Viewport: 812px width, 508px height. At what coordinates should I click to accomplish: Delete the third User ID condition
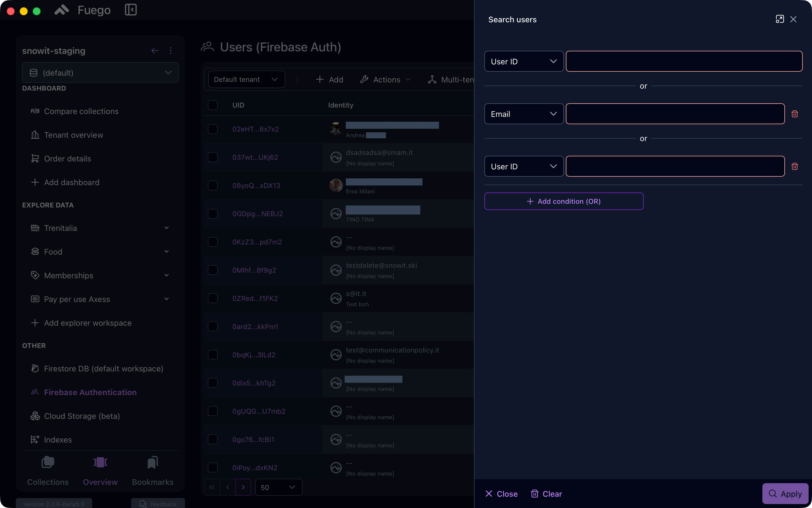pyautogui.click(x=795, y=166)
